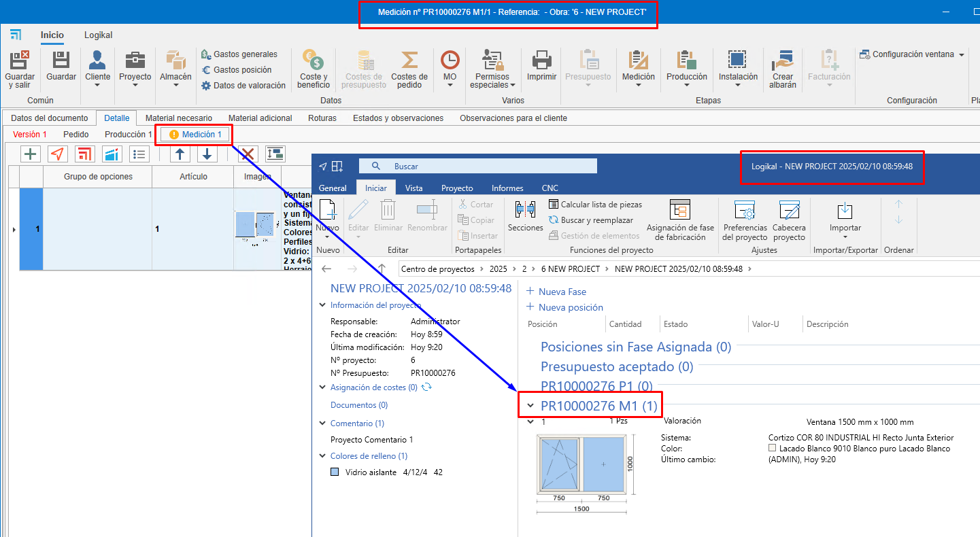Move row up with the up arrow
The image size is (980, 537).
pos(180,154)
